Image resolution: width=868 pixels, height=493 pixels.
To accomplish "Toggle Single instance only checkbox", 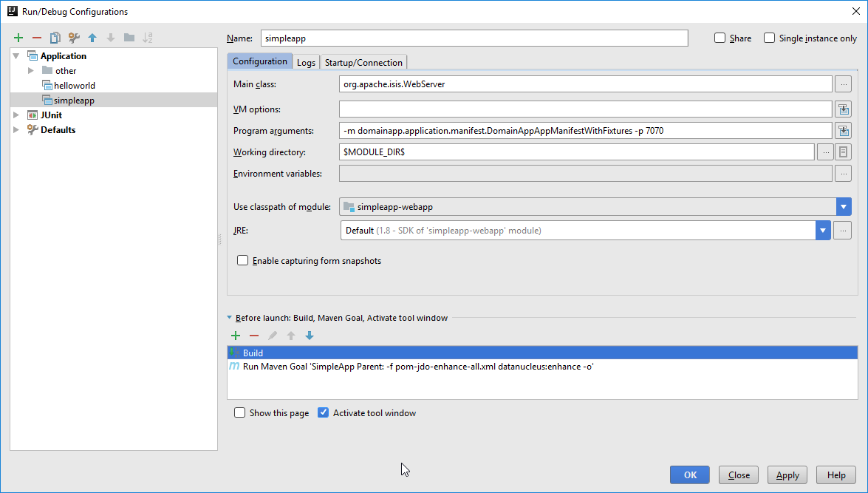I will pyautogui.click(x=770, y=38).
